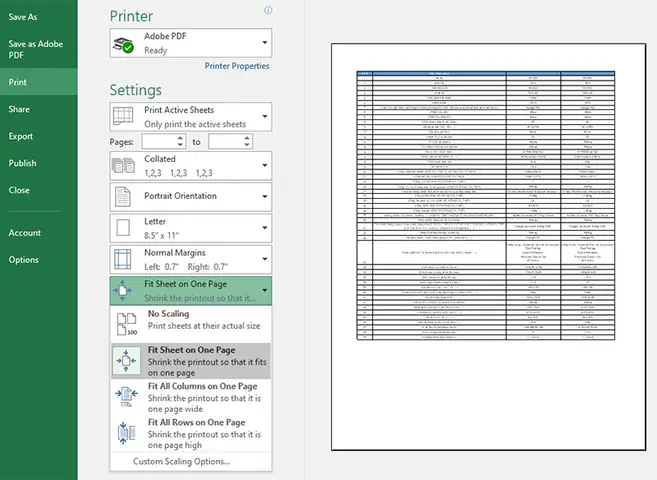
Task: Open the Export section in the sidebar
Action: (39, 136)
